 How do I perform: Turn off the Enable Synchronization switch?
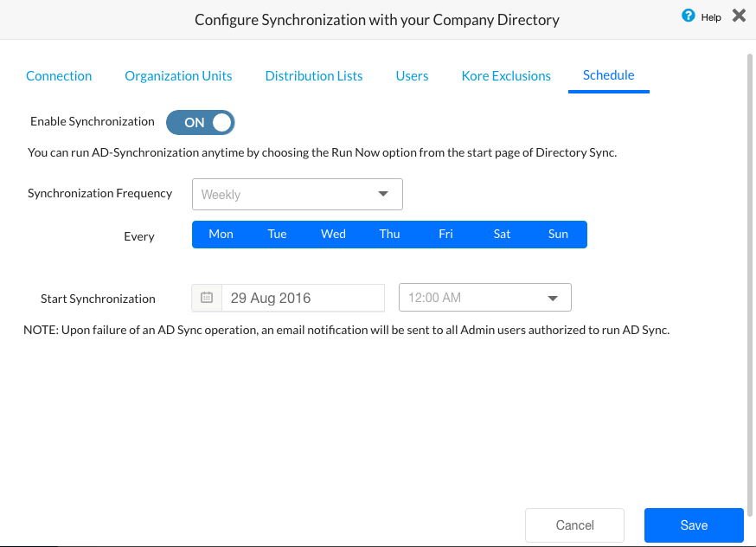pos(201,122)
